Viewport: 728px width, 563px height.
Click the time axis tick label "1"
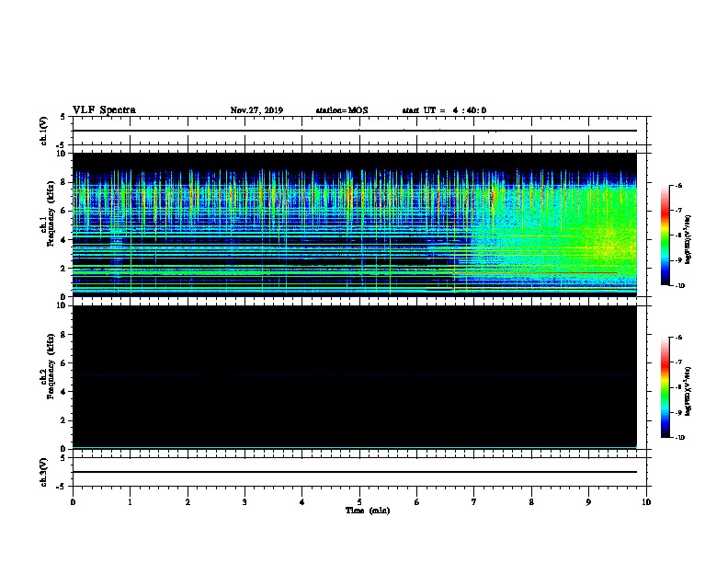(131, 502)
